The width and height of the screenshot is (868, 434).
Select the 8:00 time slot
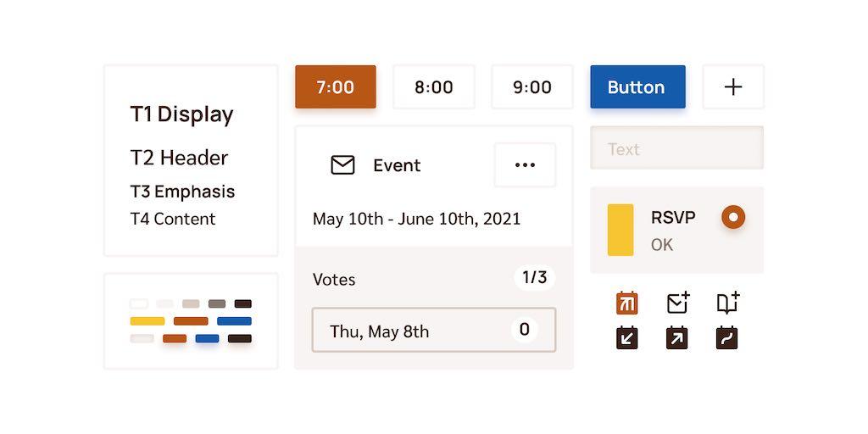tap(434, 87)
